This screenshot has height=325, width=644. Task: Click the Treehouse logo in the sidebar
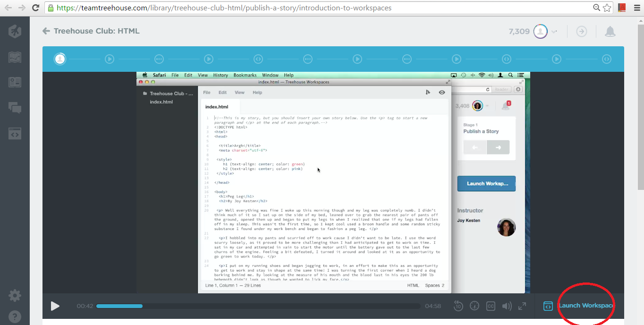15,32
